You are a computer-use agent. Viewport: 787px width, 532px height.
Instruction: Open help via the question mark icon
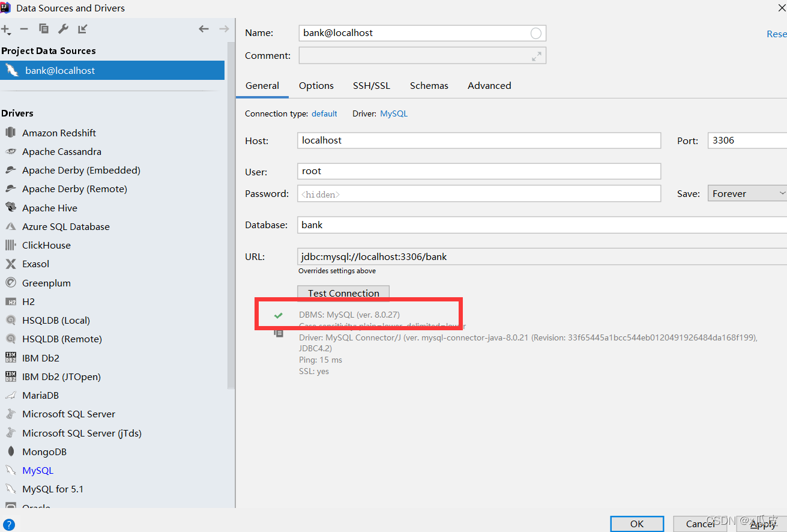[9, 524]
